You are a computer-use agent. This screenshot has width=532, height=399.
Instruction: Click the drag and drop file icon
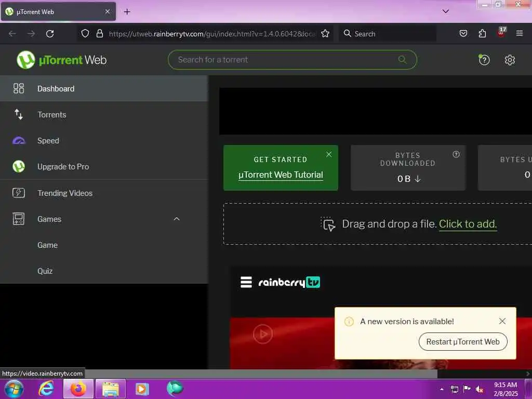tap(328, 224)
